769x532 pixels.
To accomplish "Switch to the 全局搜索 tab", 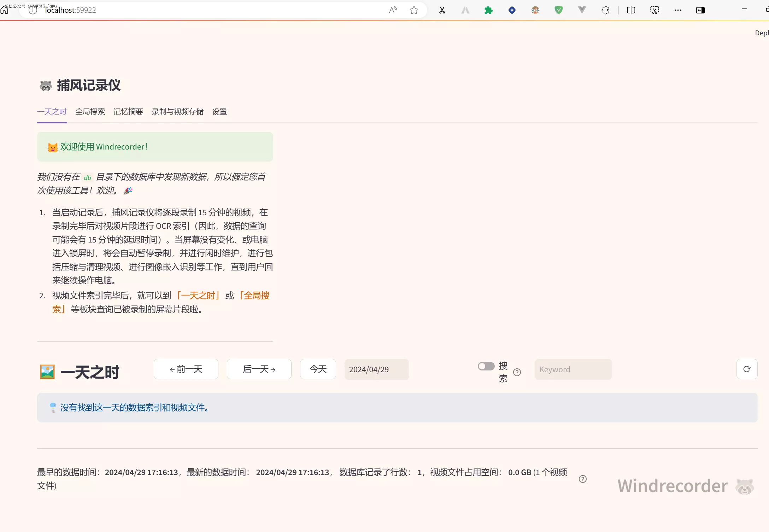I will 90,112.
